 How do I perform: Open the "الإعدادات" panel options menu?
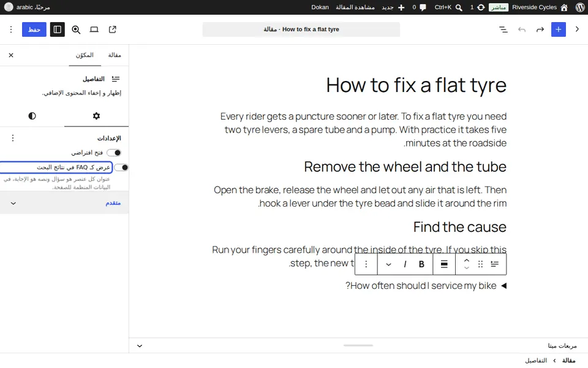[x=13, y=138]
